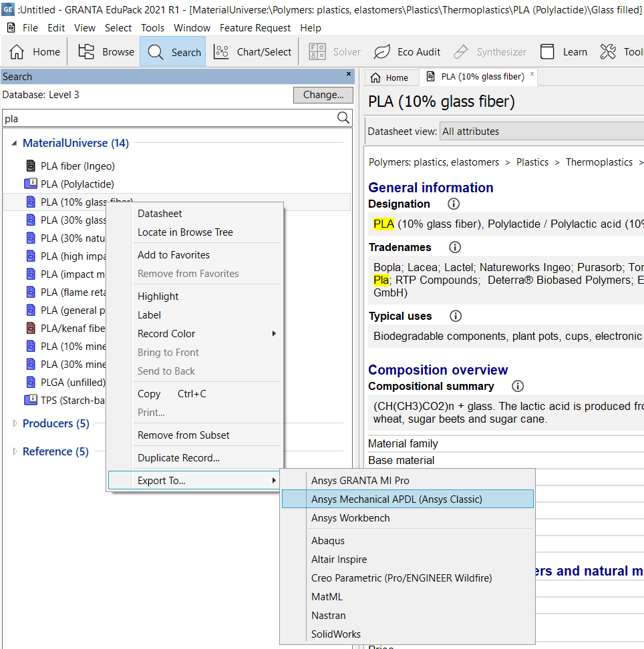Choose Ansys Workbench export option
Image resolution: width=644 pixels, height=649 pixels.
(350, 518)
